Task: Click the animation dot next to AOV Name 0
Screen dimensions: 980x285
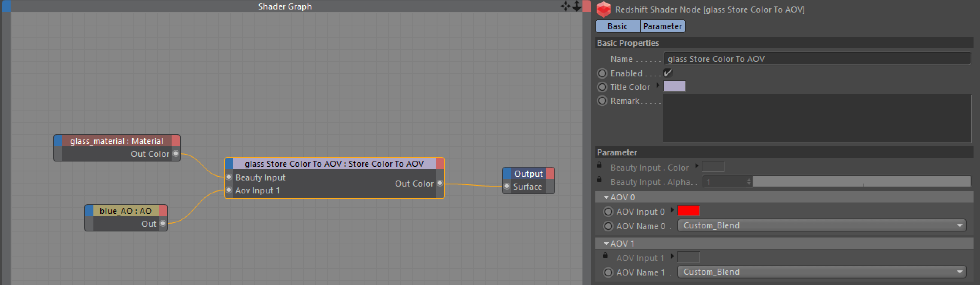Action: click(608, 226)
